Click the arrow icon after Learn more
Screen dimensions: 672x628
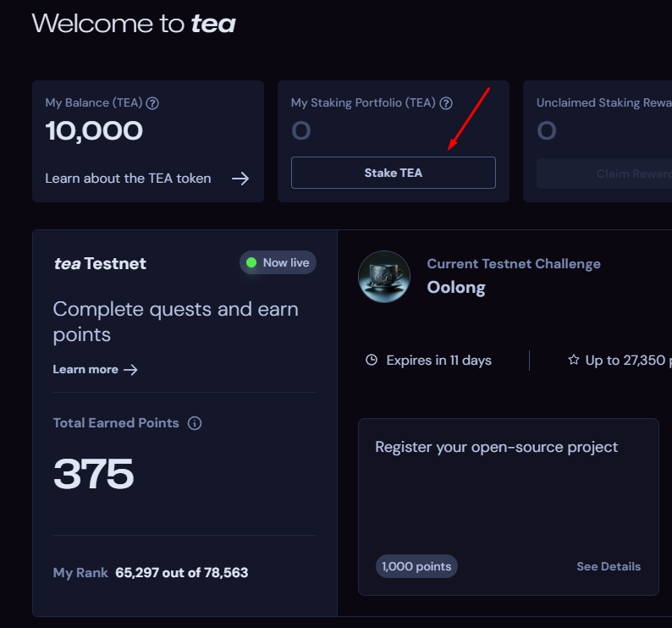(130, 370)
